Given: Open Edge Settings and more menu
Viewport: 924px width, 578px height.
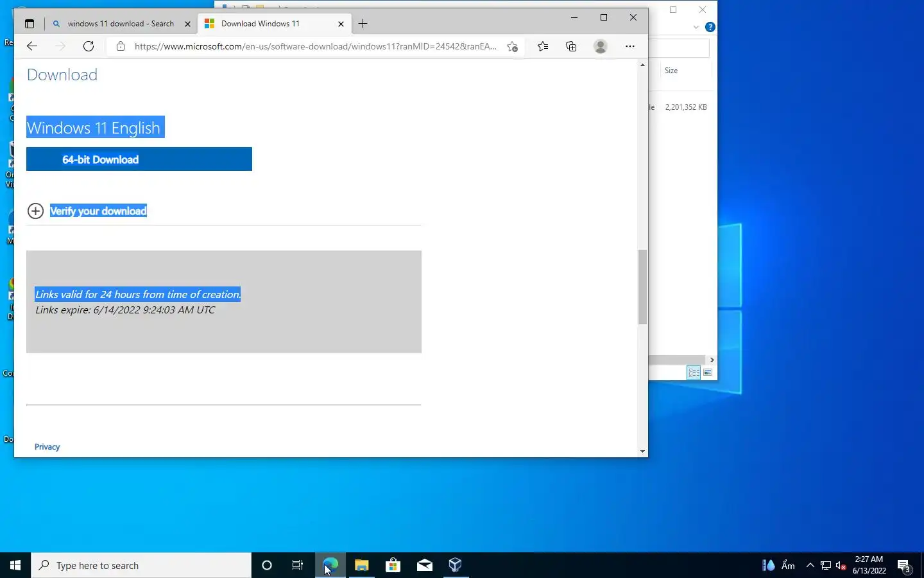Looking at the screenshot, I should [x=630, y=46].
